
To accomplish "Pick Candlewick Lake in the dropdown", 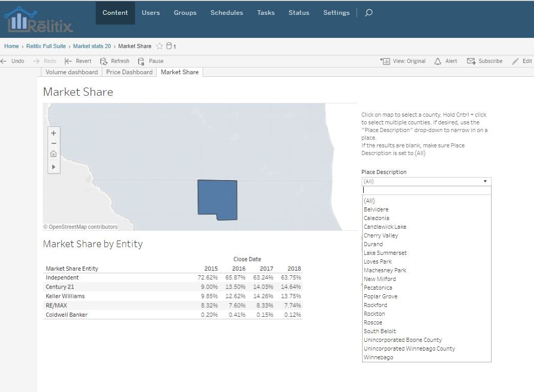I will (x=385, y=227).
